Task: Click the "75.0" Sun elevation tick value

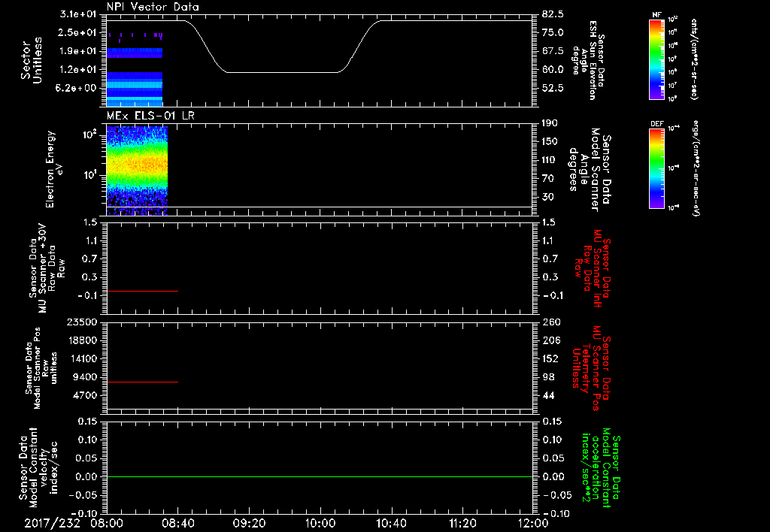Action: (553, 32)
